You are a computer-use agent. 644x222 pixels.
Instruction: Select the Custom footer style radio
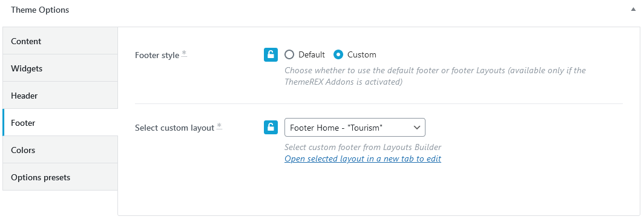click(338, 54)
